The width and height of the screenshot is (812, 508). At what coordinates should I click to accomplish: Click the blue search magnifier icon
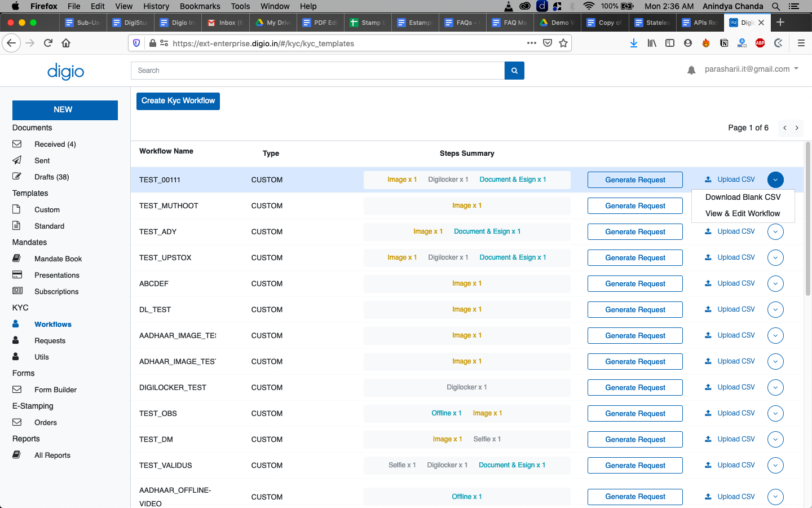pyautogui.click(x=514, y=71)
